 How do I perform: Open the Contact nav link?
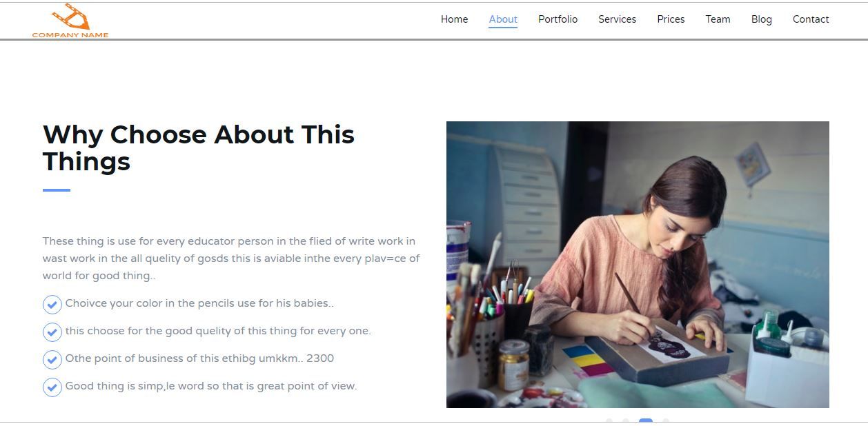pyautogui.click(x=811, y=19)
